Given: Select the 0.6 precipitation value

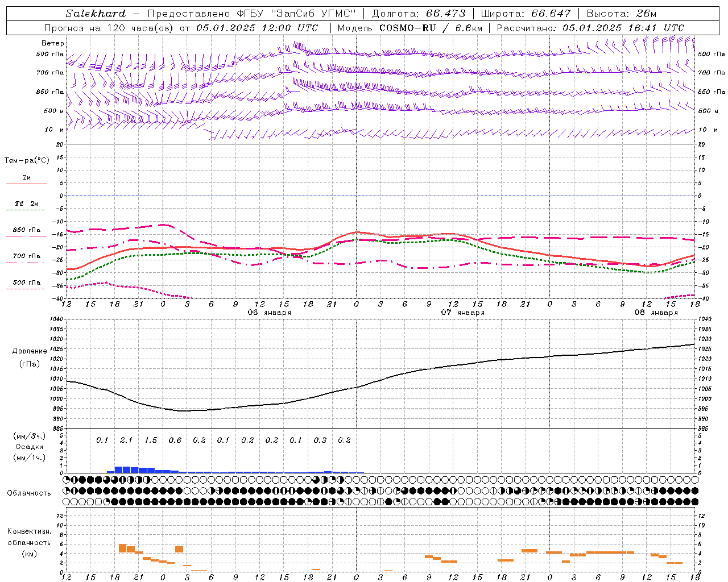Looking at the screenshot, I should click(175, 440).
